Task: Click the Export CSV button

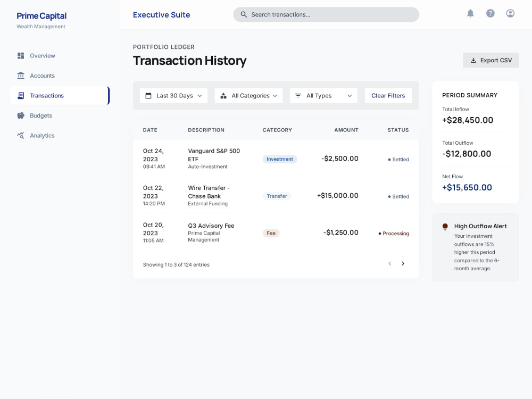Action: (x=491, y=61)
